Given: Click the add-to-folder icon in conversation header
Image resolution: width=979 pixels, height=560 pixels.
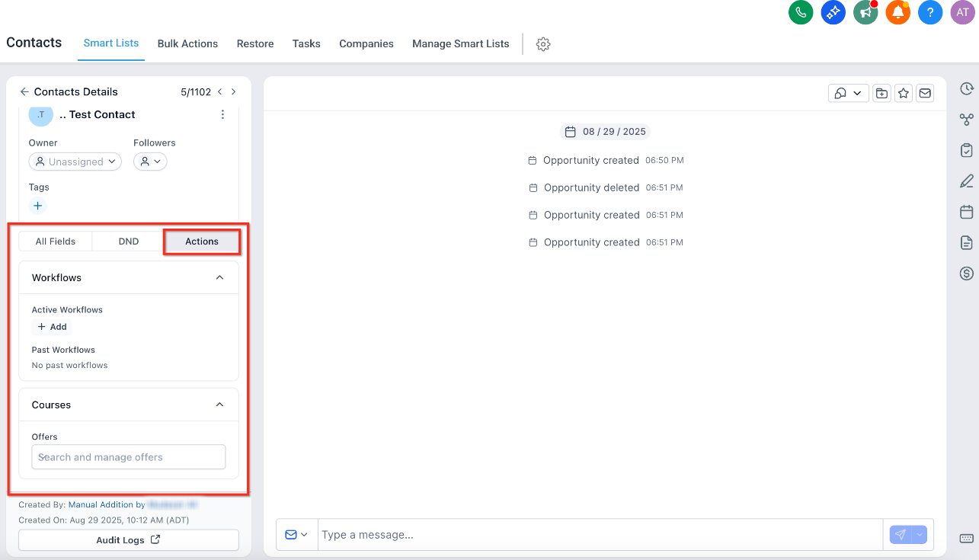Looking at the screenshot, I should tap(881, 93).
